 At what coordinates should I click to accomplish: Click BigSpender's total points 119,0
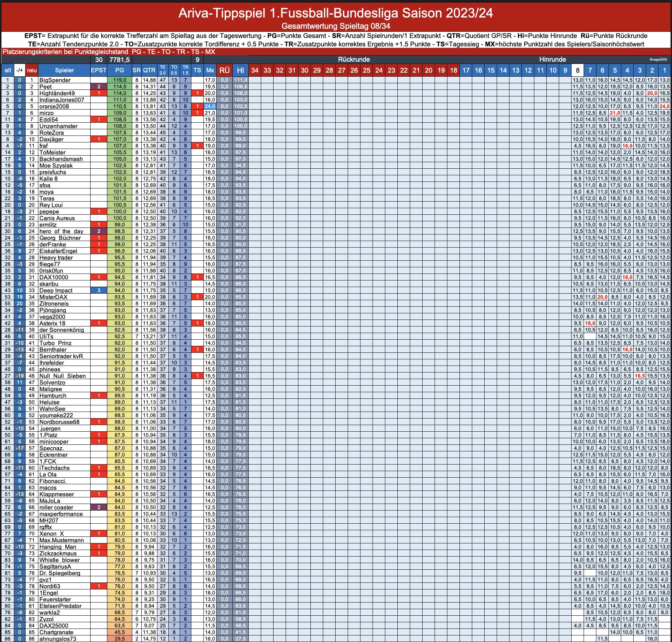(119, 80)
